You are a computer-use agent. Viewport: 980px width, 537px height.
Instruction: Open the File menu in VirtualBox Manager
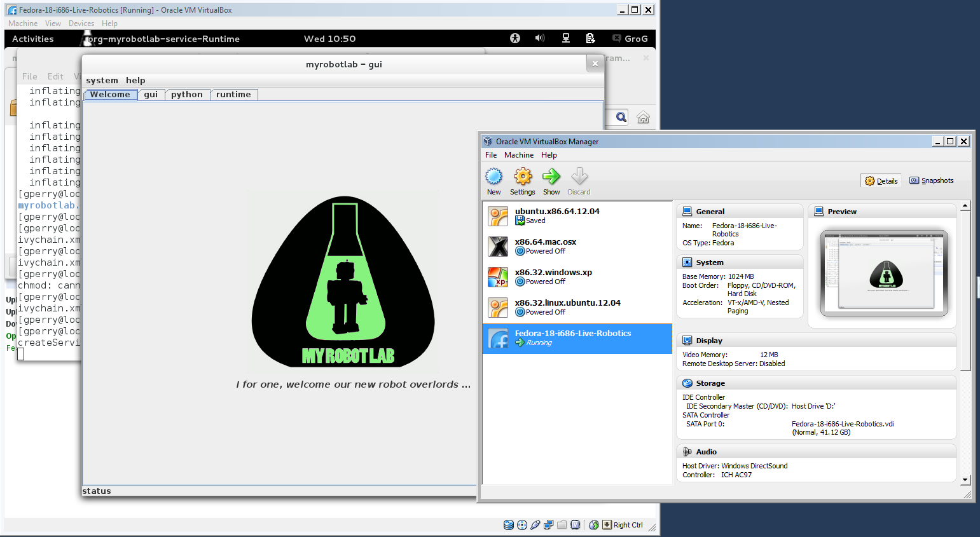(491, 155)
